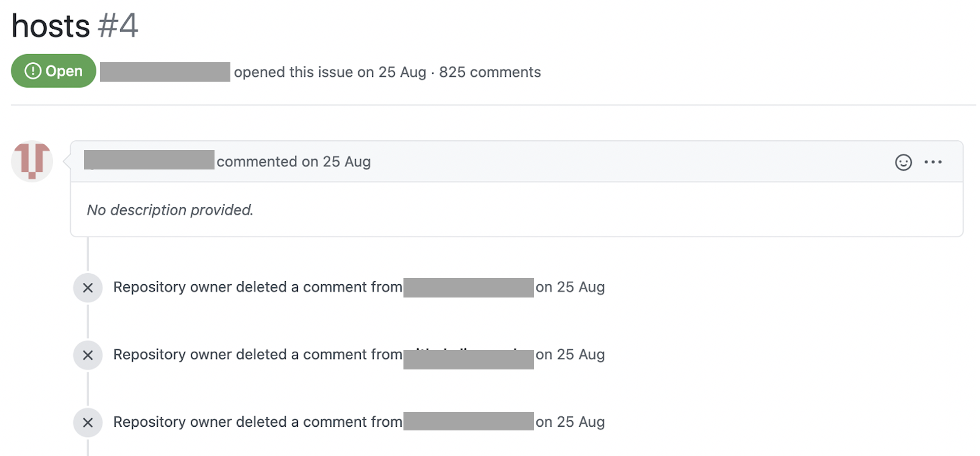Click 'on 25 Aug' in second deleted-comment event
The height and width of the screenshot is (456, 980).
[570, 355]
